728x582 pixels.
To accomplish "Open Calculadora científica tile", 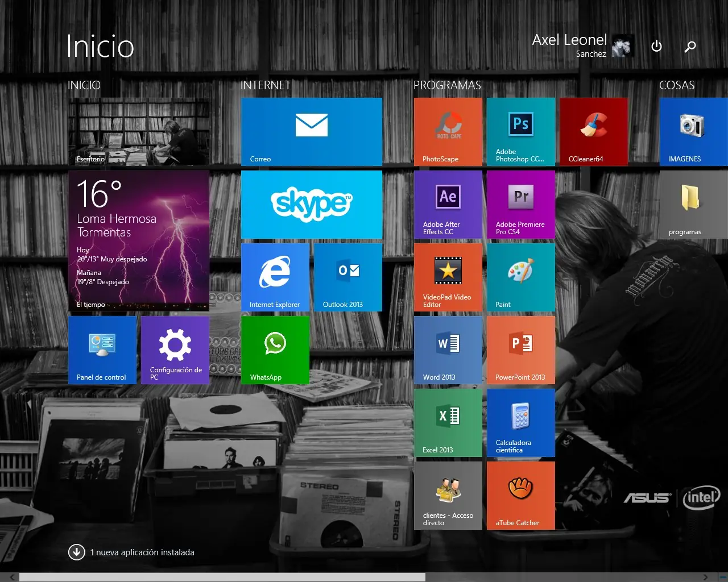I will (x=521, y=423).
